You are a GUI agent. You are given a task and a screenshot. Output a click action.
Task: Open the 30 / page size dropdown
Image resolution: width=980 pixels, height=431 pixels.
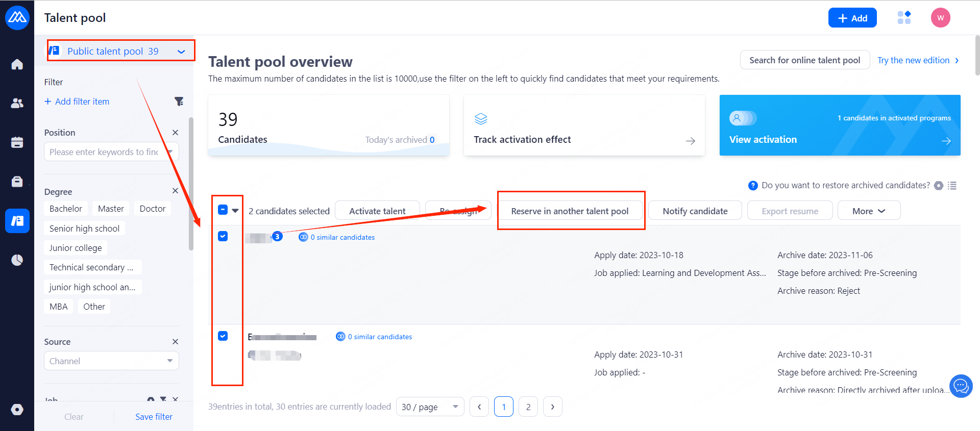430,407
